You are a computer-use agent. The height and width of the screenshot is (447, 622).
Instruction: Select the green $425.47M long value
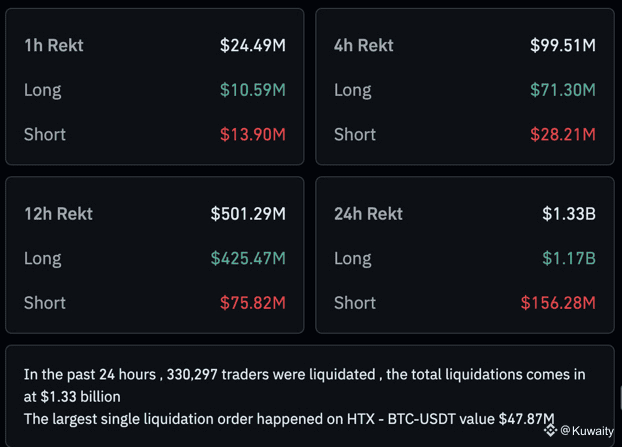click(248, 258)
